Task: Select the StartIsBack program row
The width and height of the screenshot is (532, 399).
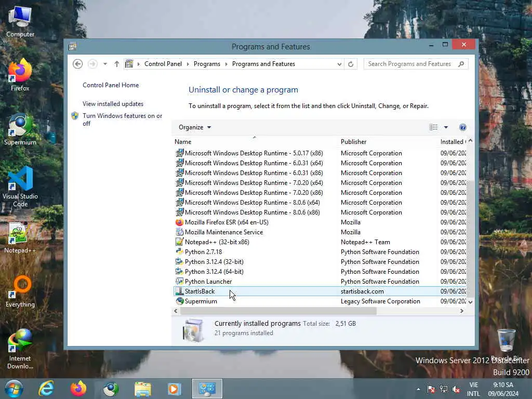Action: (x=320, y=291)
